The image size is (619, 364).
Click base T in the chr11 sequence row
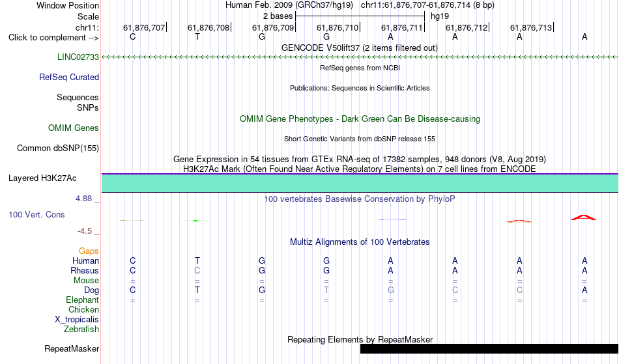point(197,36)
